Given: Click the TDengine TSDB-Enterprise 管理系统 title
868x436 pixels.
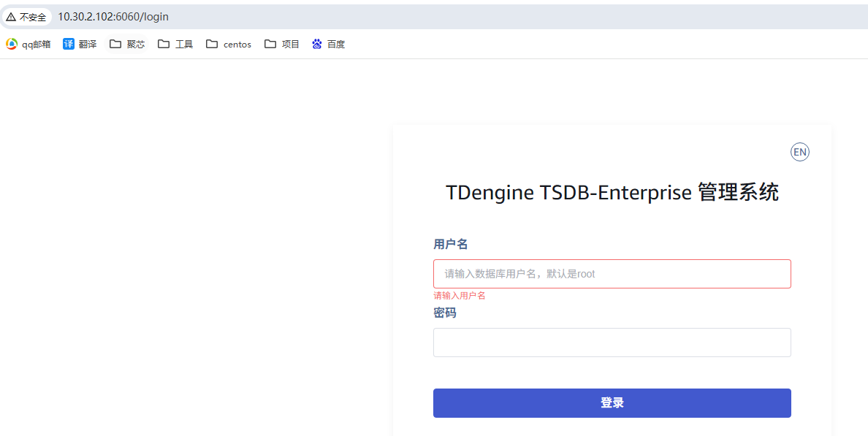Looking at the screenshot, I should click(612, 193).
